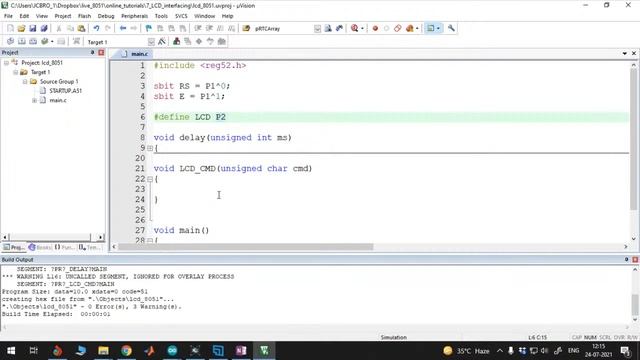Select main.c file in the project tree
Viewport: 640px width, 360px height.
point(58,100)
